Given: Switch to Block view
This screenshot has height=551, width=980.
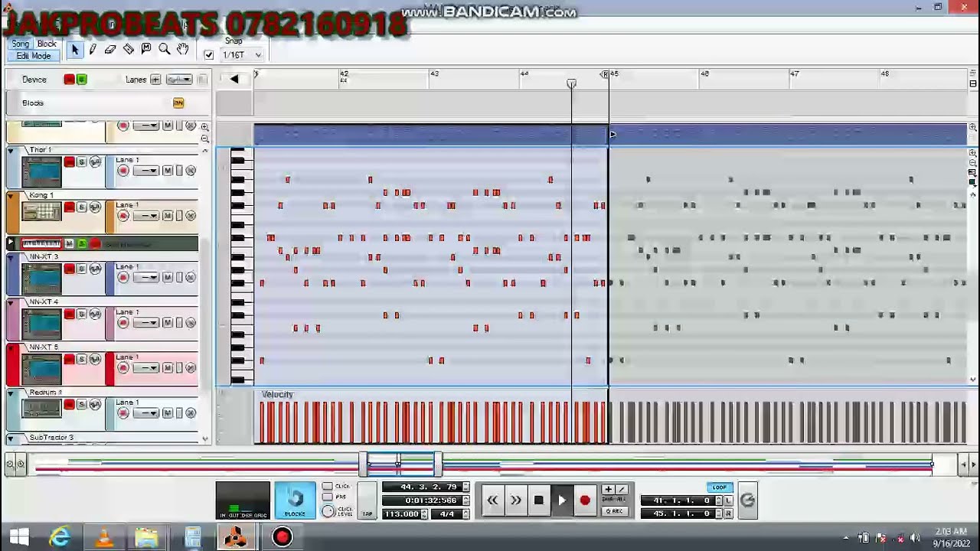Looking at the screenshot, I should pyautogui.click(x=47, y=44).
